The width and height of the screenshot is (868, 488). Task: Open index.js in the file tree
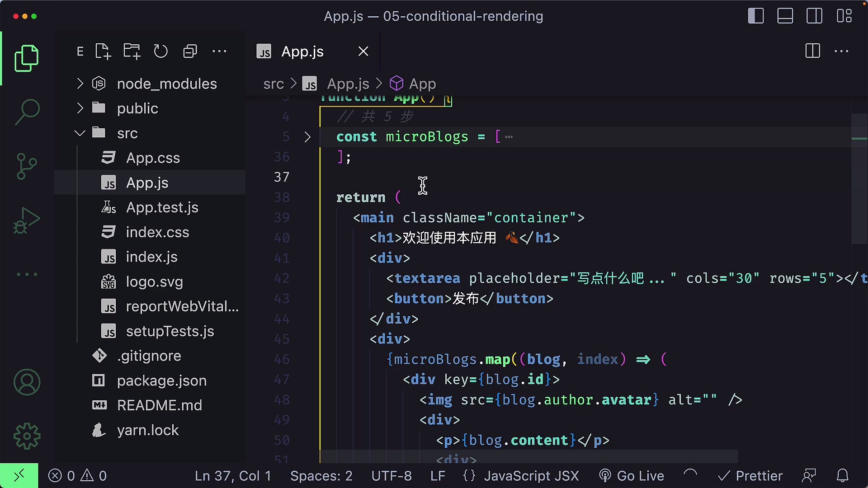(150, 257)
